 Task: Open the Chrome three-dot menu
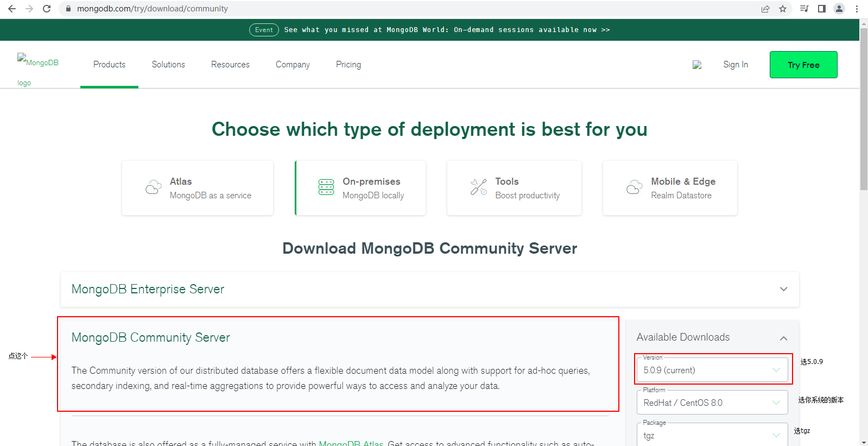(x=857, y=9)
